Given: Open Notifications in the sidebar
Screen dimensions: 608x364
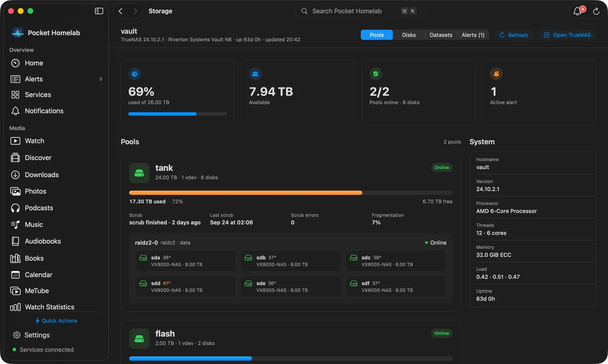Looking at the screenshot, I should pyautogui.click(x=56, y=111).
